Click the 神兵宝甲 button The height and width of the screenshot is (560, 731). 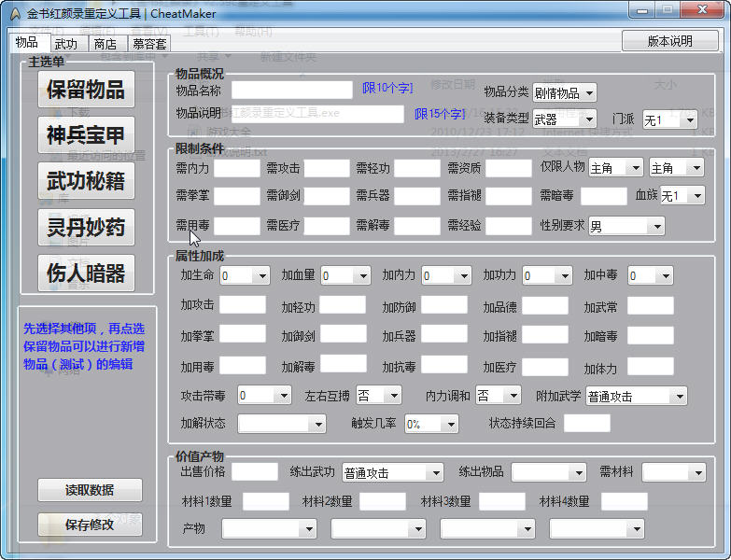[x=86, y=135]
